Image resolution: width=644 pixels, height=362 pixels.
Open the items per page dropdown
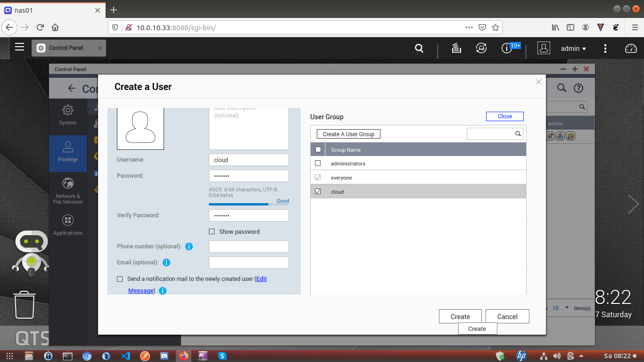coord(560,308)
